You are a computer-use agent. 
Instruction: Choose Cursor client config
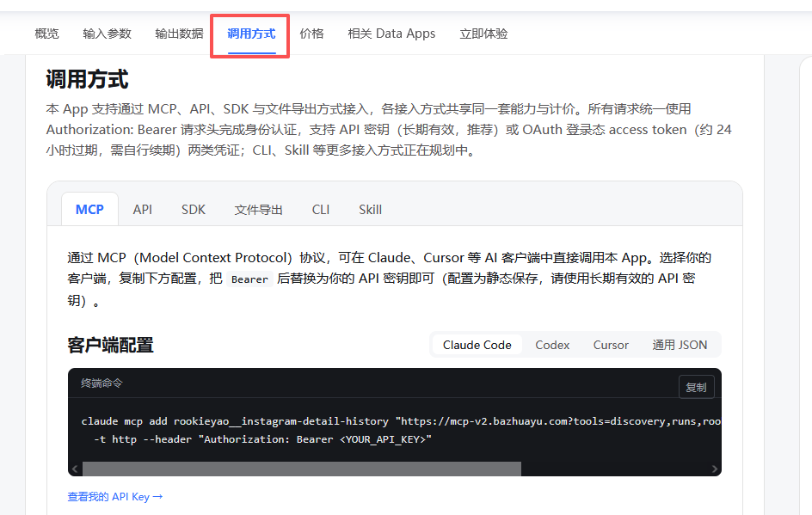[611, 345]
